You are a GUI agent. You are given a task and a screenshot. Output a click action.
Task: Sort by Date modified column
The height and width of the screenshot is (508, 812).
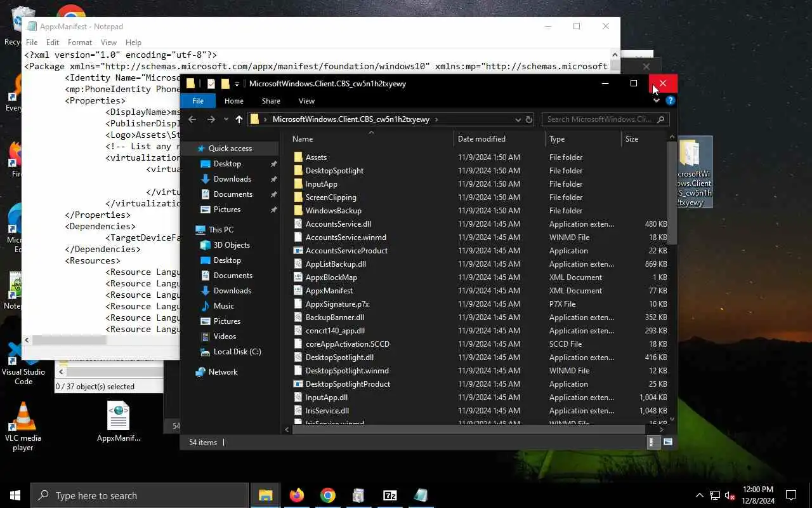tap(499, 139)
